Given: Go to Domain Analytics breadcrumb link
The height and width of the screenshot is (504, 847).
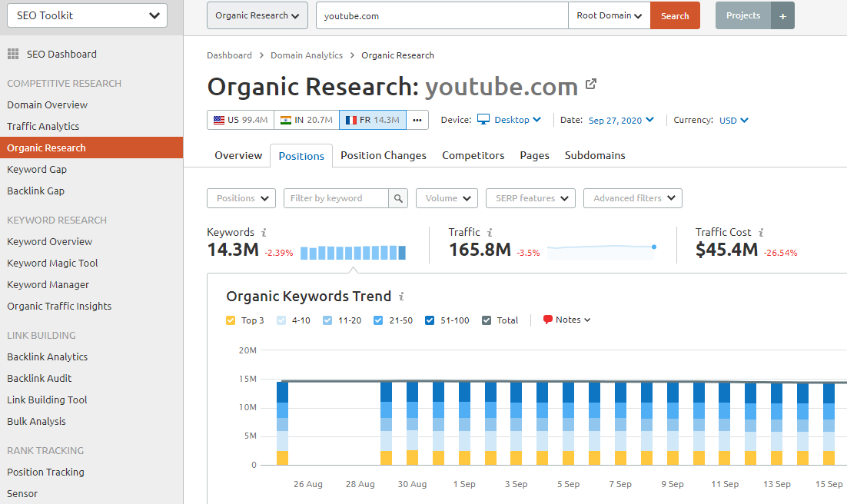Looking at the screenshot, I should click(x=307, y=55).
